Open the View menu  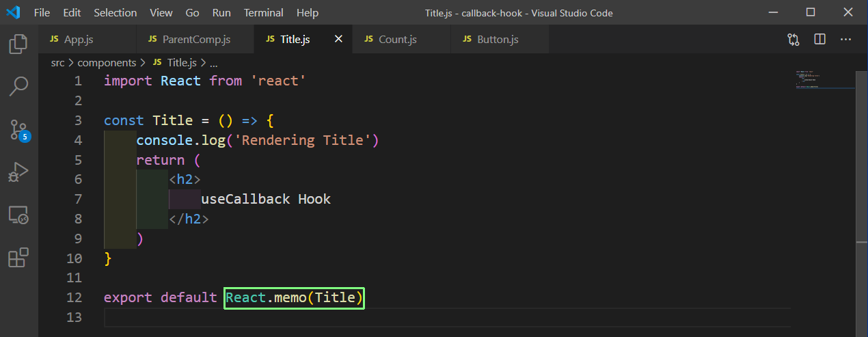tap(161, 12)
